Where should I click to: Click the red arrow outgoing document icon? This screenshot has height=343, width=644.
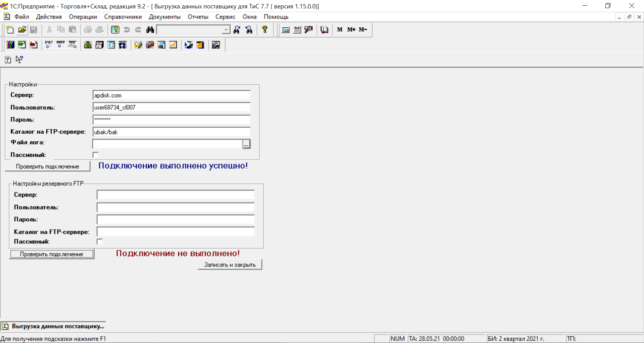coord(34,45)
